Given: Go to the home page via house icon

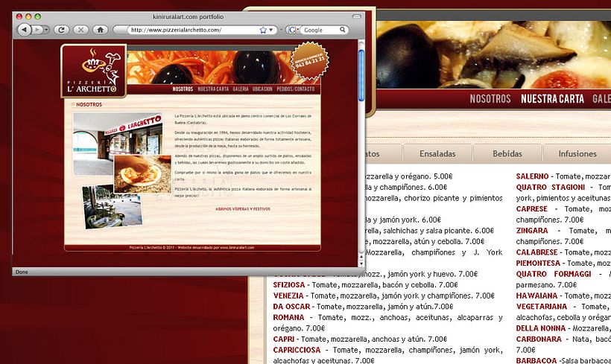Looking at the screenshot, I should pyautogui.click(x=100, y=30).
